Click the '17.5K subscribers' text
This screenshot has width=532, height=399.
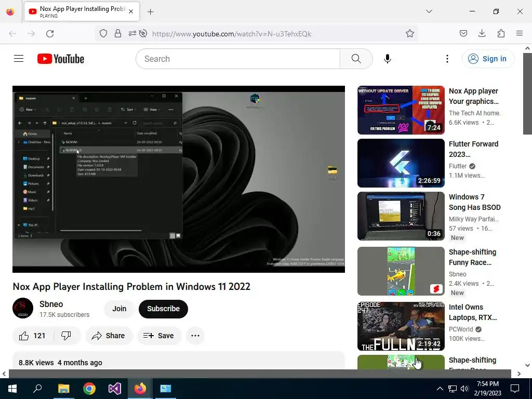tap(64, 314)
